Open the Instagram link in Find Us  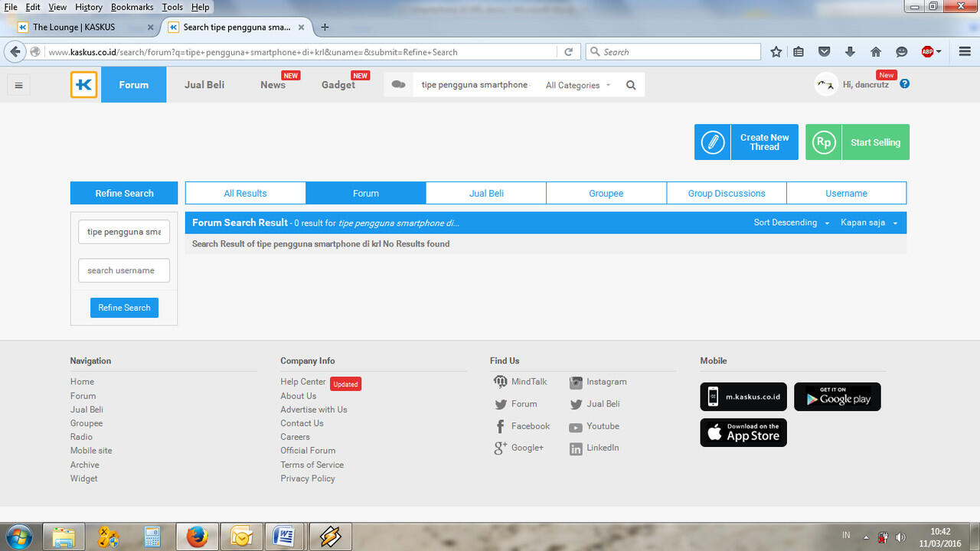(606, 382)
